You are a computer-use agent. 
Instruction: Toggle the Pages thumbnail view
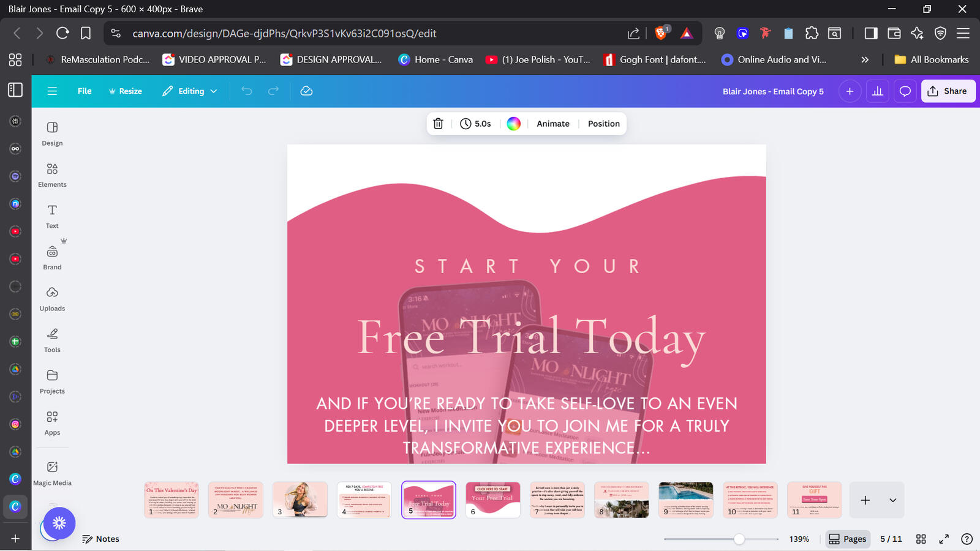point(848,539)
